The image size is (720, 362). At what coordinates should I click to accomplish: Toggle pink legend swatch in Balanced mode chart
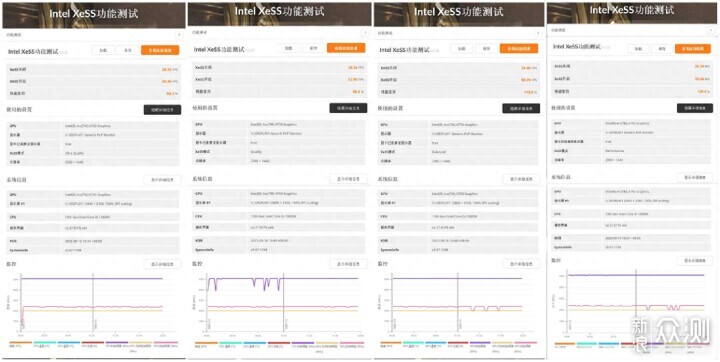(x=525, y=342)
